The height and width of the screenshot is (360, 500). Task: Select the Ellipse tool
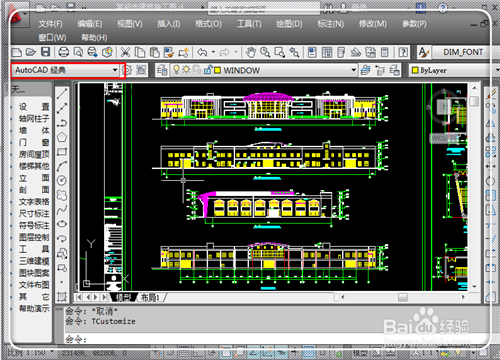62,224
